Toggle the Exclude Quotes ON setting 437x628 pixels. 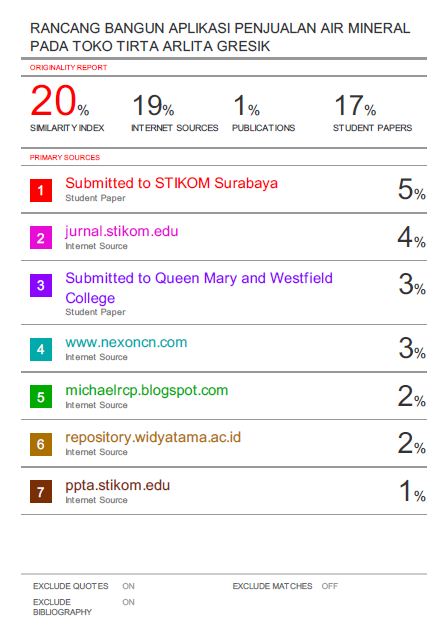[128, 586]
